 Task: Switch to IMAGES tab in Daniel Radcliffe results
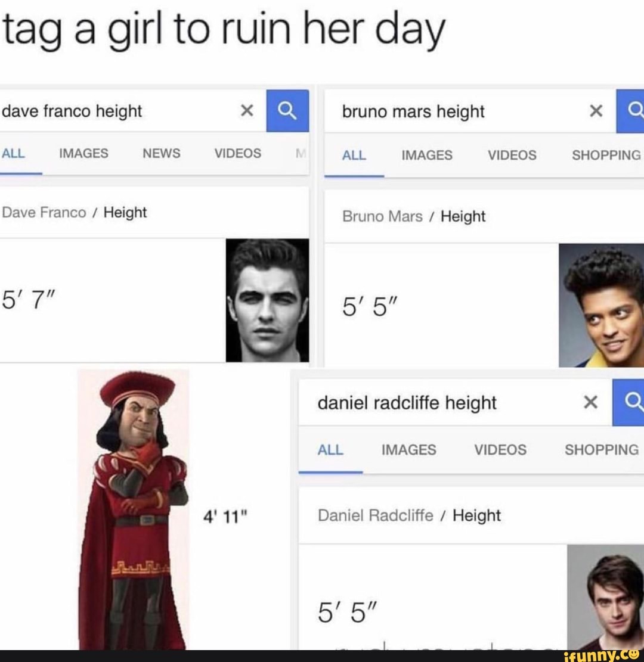click(408, 450)
